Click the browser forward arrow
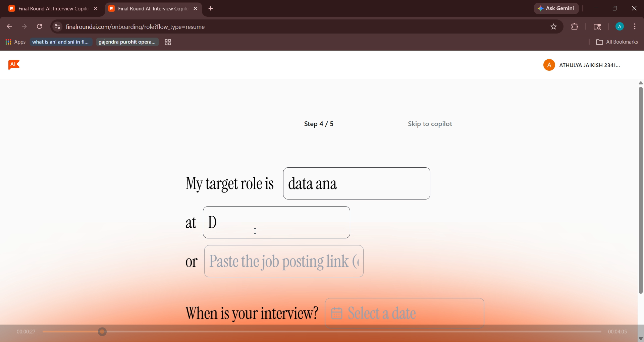The width and height of the screenshot is (644, 342). (x=24, y=27)
